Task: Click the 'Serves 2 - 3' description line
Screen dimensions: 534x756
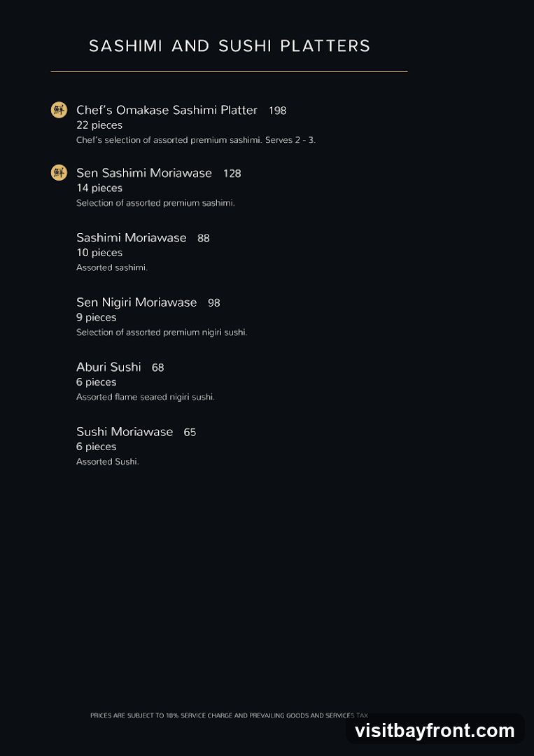Action: (196, 140)
